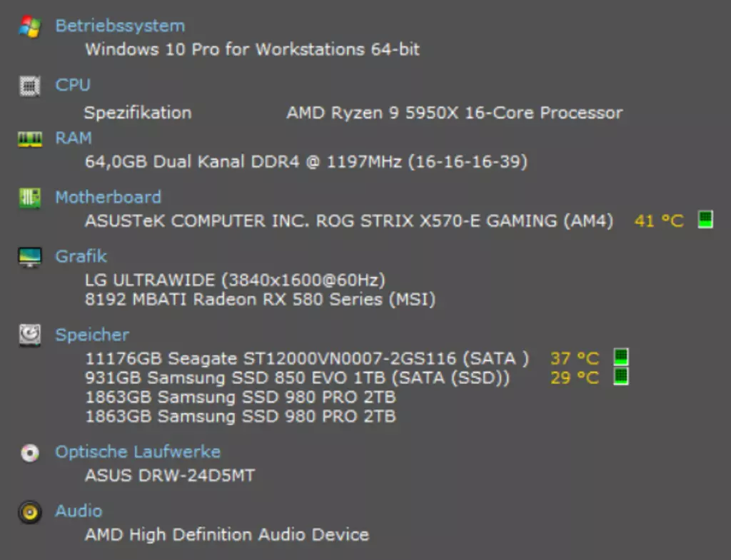This screenshot has width=731, height=560.
Task: Click the Windows flag icon beside Betriebssystem
Action: click(x=30, y=26)
